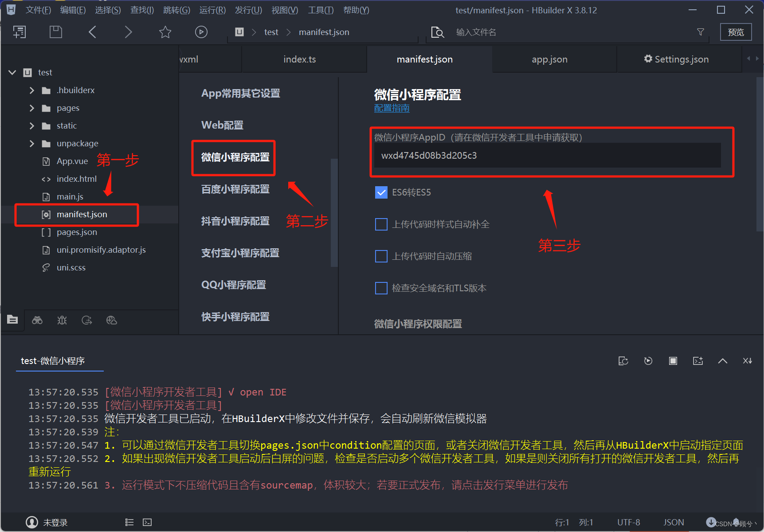The image size is (764, 532).
Task: Open manifest.json in the file tree
Action: click(82, 215)
